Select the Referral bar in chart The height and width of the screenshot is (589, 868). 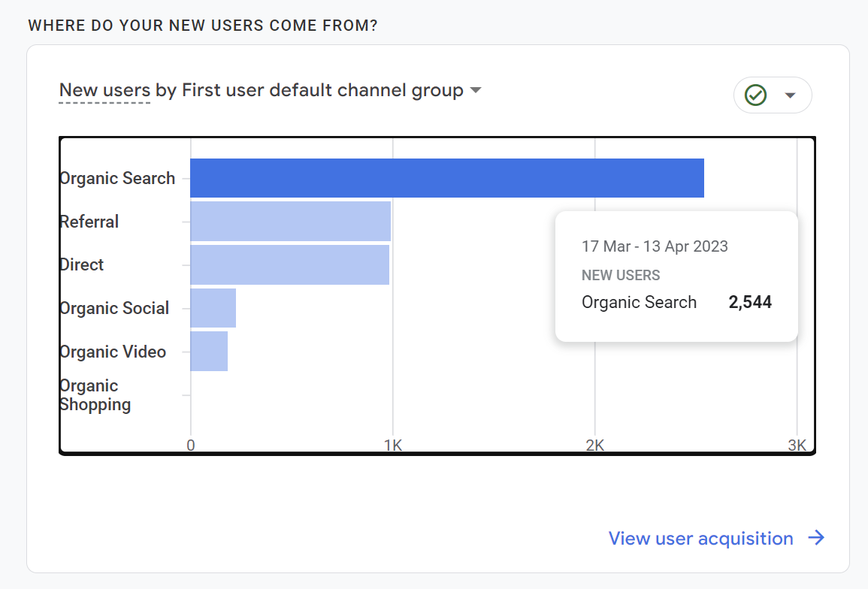pyautogui.click(x=290, y=222)
